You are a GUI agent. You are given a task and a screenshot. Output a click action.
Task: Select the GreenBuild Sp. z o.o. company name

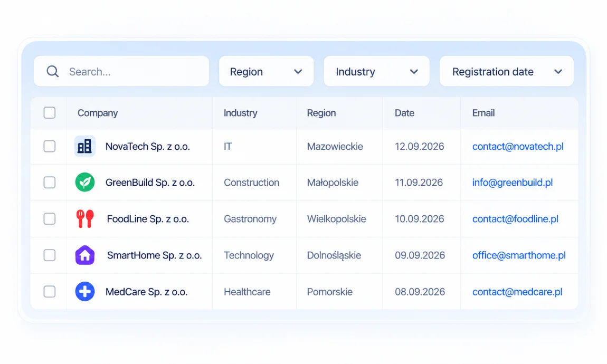pos(150,182)
